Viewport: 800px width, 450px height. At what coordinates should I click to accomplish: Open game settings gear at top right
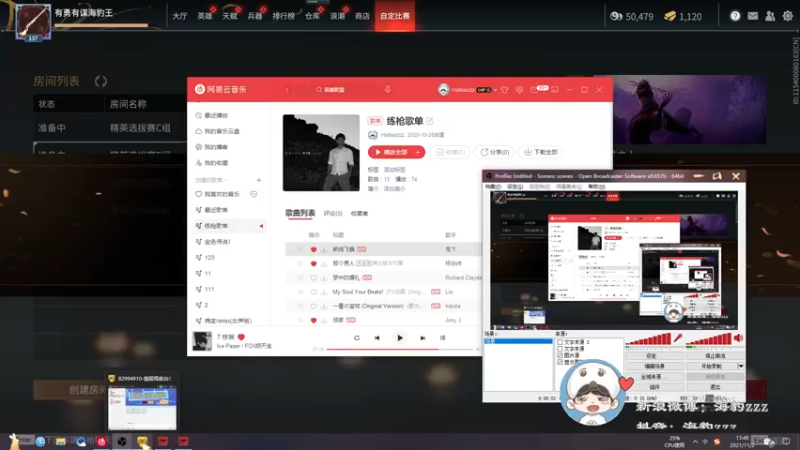click(x=788, y=16)
